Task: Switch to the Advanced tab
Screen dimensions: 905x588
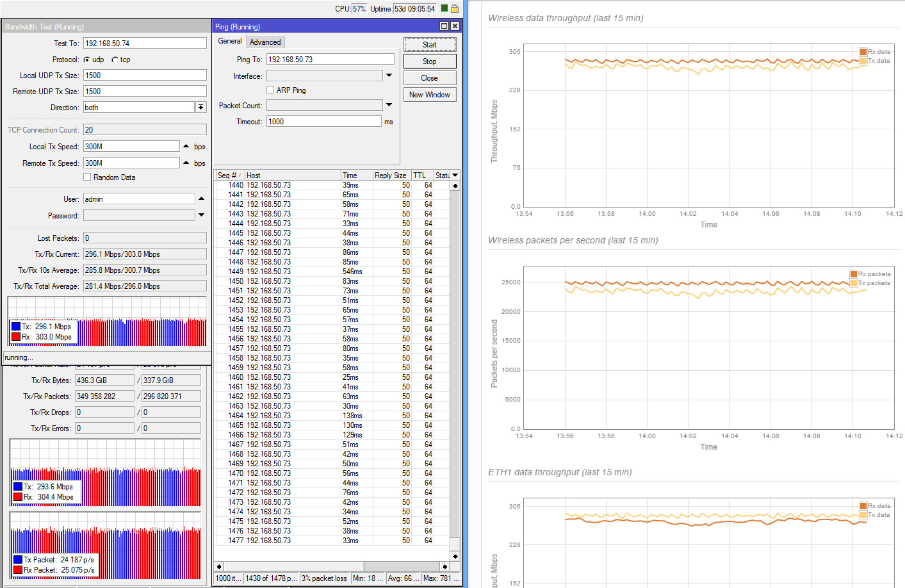Action: click(x=265, y=42)
